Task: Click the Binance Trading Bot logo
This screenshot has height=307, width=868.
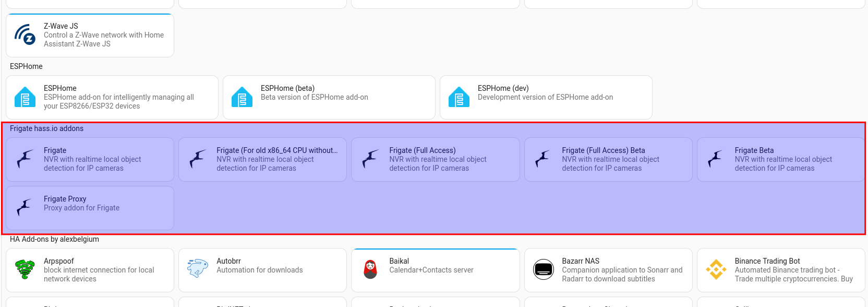Action: pos(716,269)
